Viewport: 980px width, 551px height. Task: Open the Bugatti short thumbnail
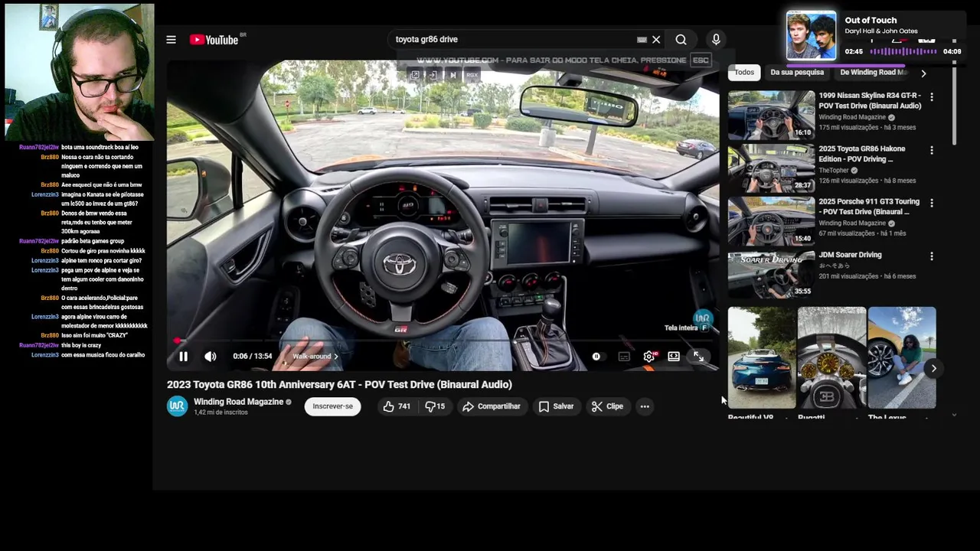pos(831,357)
